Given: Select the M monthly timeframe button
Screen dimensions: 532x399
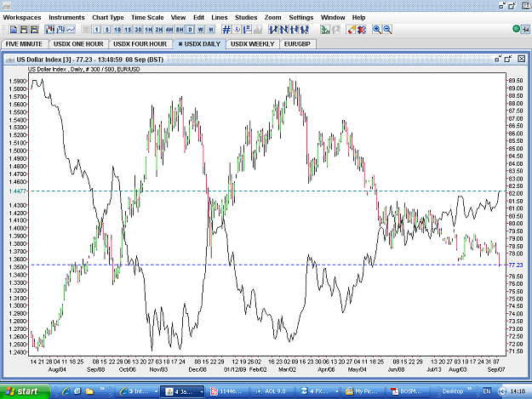Looking at the screenshot, I should [x=211, y=30].
